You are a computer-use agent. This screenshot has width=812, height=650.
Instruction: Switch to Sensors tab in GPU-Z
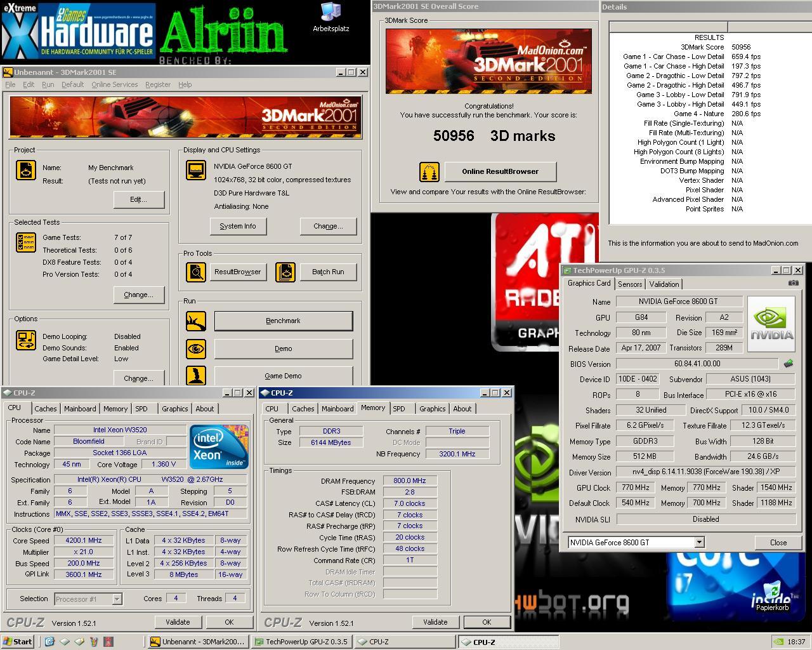[630, 284]
